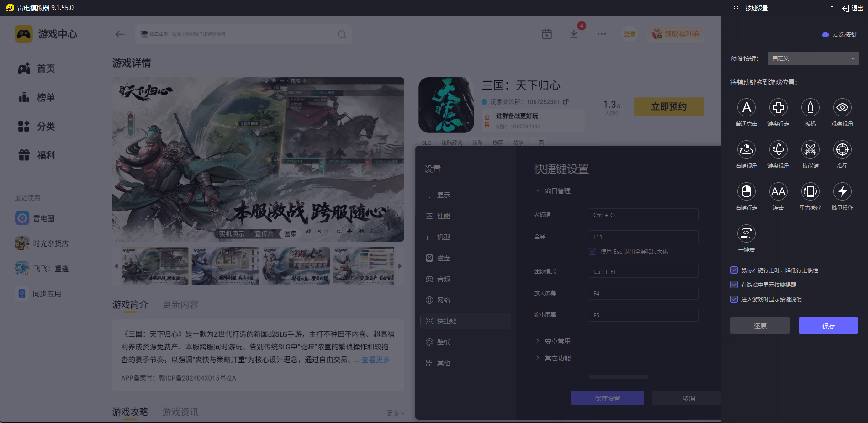This screenshot has width=868, height=423.
Task: Select the 扳机 trigger key icon
Action: [x=810, y=108]
